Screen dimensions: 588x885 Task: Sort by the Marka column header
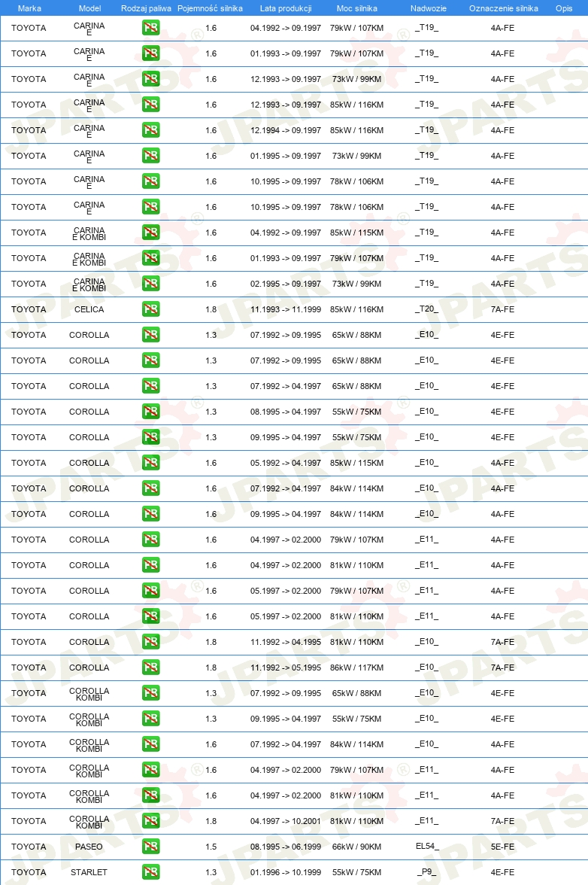[x=29, y=8]
